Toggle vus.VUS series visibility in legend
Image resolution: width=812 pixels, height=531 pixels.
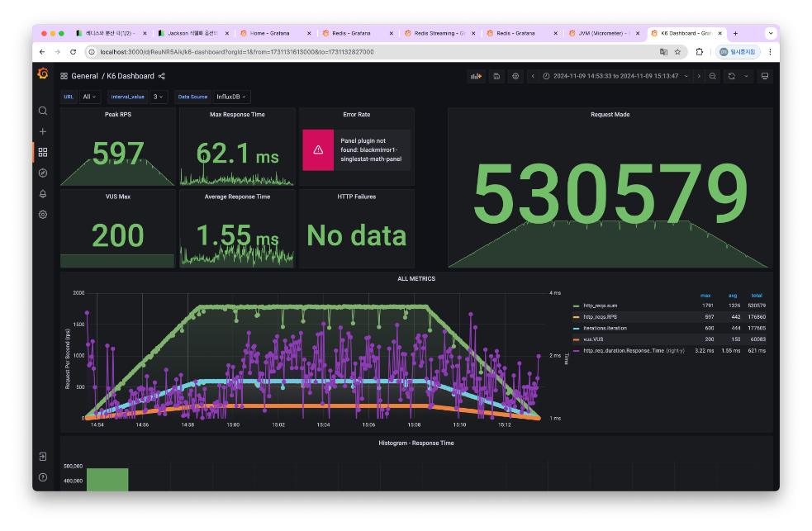pos(594,339)
